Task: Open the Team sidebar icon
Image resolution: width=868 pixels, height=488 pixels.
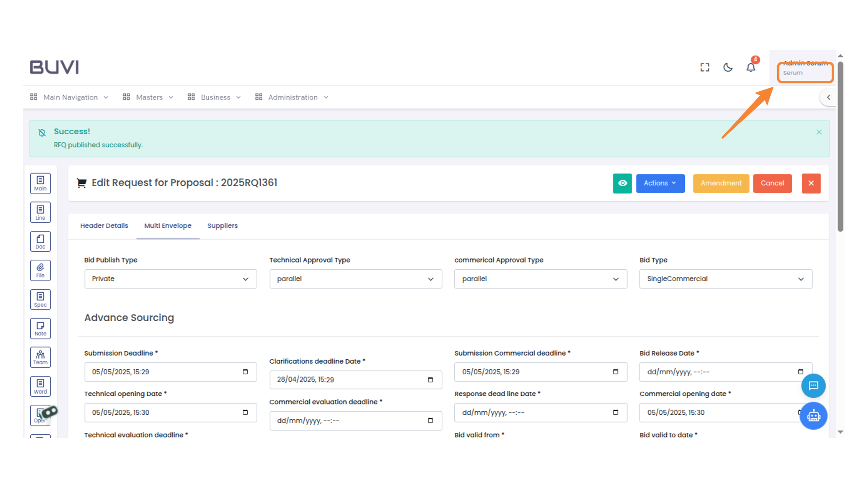Action: click(x=40, y=357)
